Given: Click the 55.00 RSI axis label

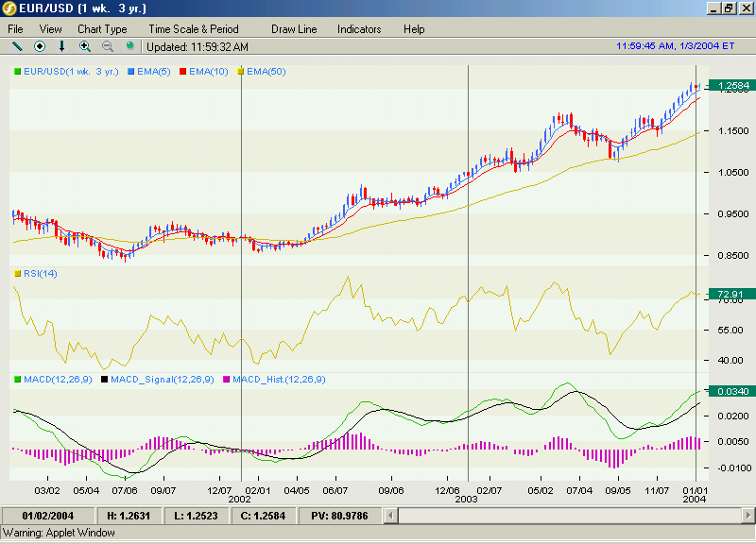Looking at the screenshot, I should click(730, 330).
